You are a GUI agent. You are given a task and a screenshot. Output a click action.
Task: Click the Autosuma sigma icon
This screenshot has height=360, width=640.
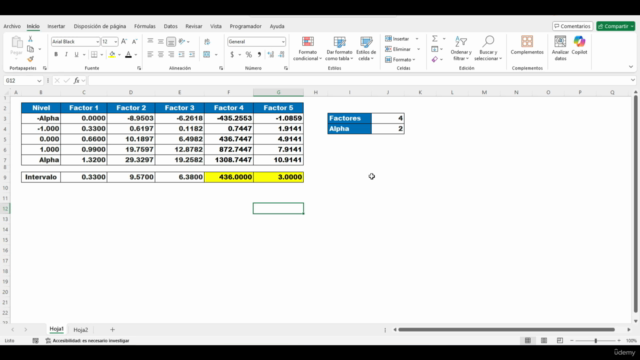(435, 38)
